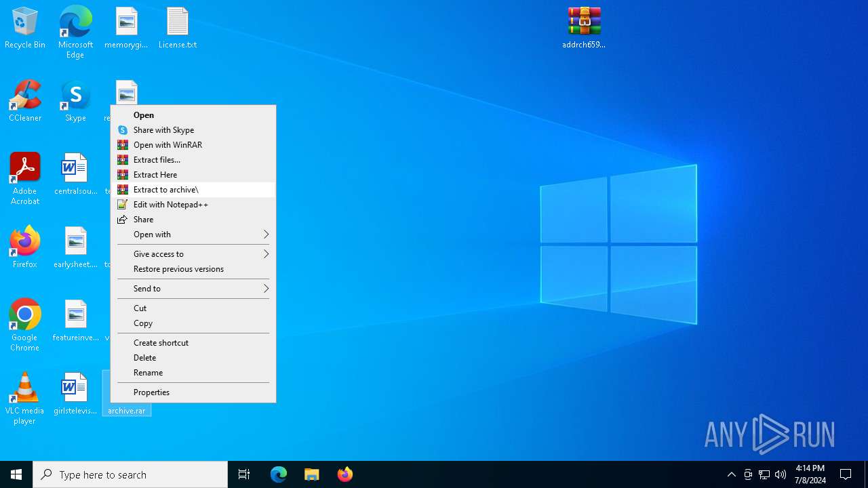Choose Cut in the context menu
Image resolution: width=868 pixels, height=488 pixels.
click(x=193, y=308)
